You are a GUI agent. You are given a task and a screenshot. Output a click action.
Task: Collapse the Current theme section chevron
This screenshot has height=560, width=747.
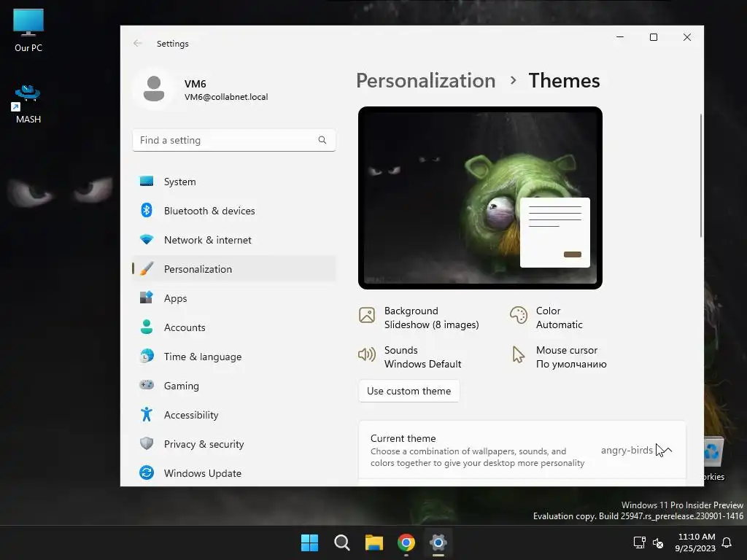pos(667,450)
